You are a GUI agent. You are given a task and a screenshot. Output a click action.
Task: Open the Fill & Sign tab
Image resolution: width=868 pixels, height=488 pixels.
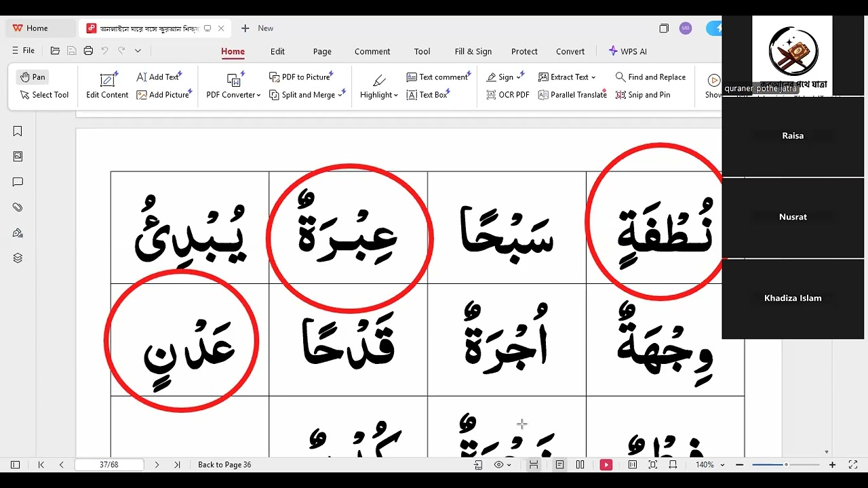473,52
